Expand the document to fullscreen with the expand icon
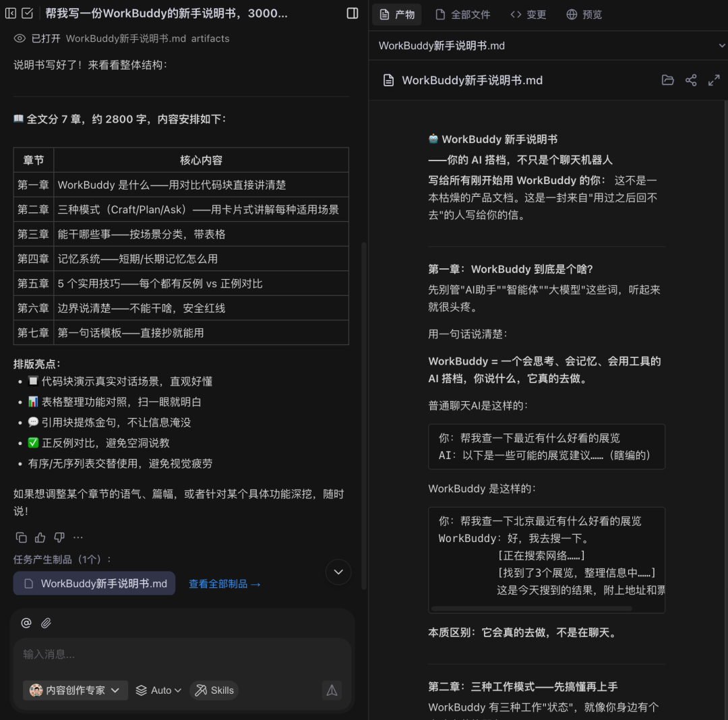The image size is (728, 720). (713, 80)
